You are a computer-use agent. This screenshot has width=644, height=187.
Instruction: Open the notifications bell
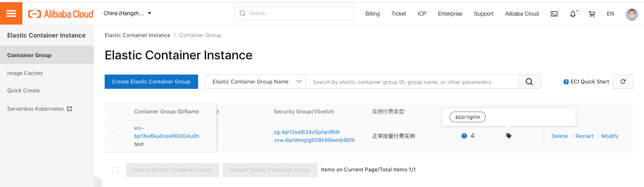pos(573,14)
